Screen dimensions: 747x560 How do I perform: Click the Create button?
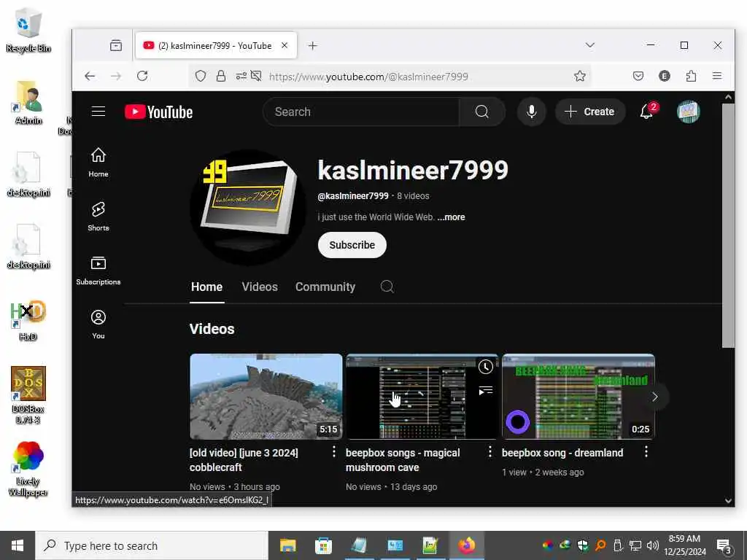pyautogui.click(x=589, y=112)
